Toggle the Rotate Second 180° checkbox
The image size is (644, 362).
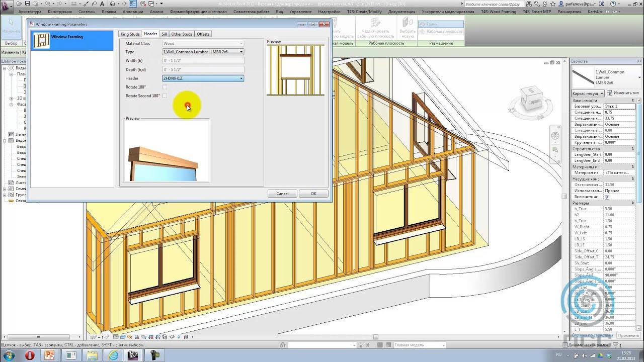[x=165, y=96]
